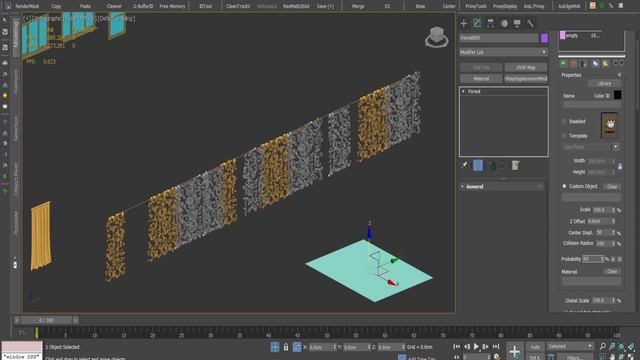Click the ViewCube in the viewport
The height and width of the screenshot is (360, 640).
click(436, 37)
